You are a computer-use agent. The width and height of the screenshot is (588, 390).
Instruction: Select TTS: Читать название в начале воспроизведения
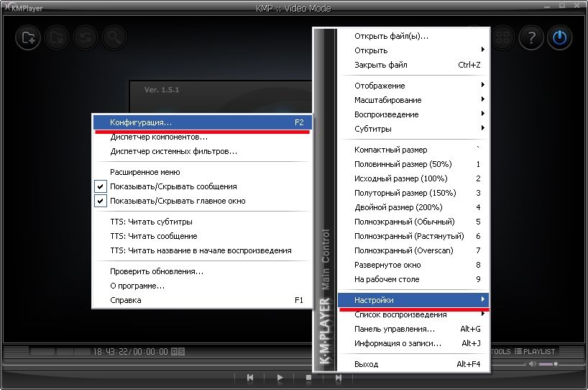coord(202,250)
